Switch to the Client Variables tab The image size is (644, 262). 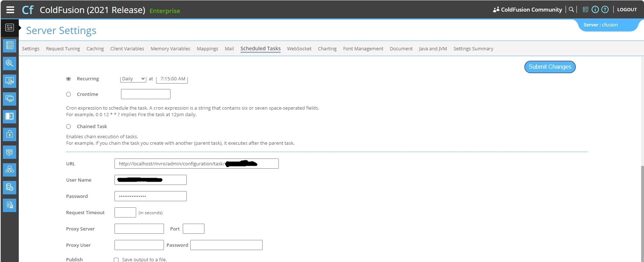(x=127, y=48)
